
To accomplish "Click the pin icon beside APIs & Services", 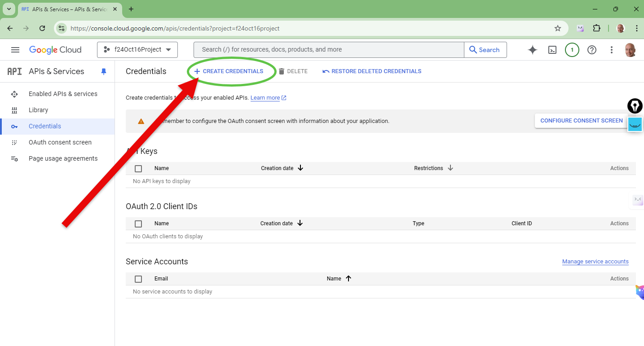I will (104, 71).
